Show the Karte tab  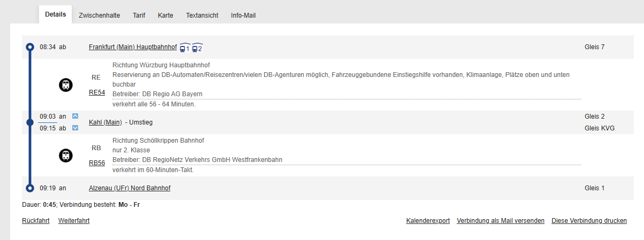click(165, 16)
